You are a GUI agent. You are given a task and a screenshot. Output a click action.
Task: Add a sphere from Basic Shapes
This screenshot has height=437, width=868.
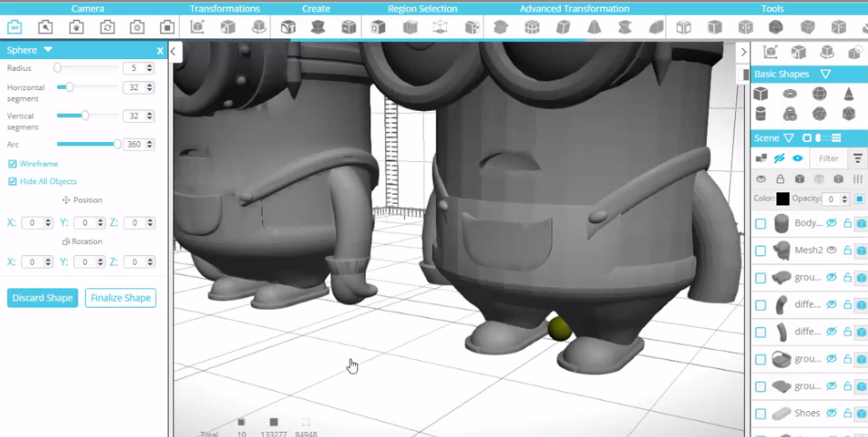pos(819,94)
